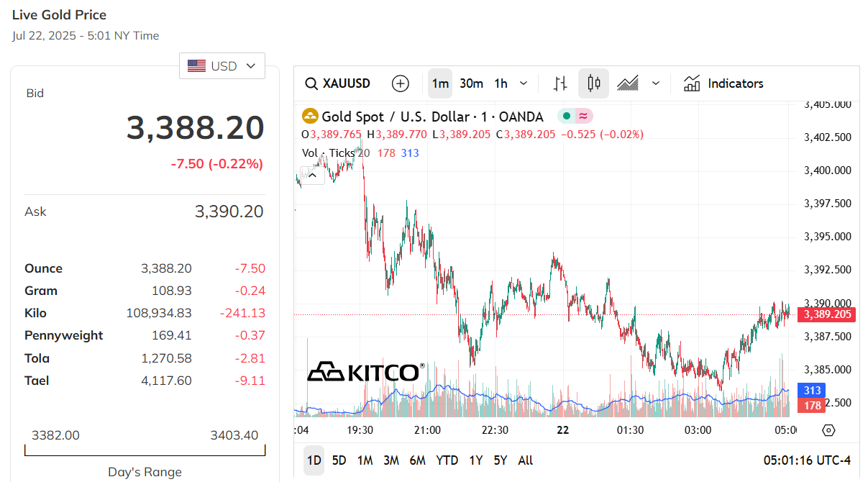Select the 30m interval

471,83
